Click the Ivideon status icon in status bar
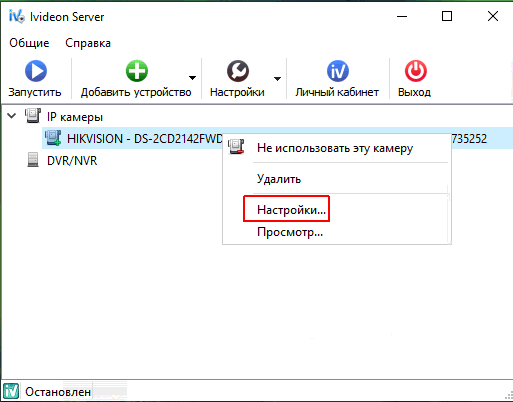 pyautogui.click(x=11, y=391)
